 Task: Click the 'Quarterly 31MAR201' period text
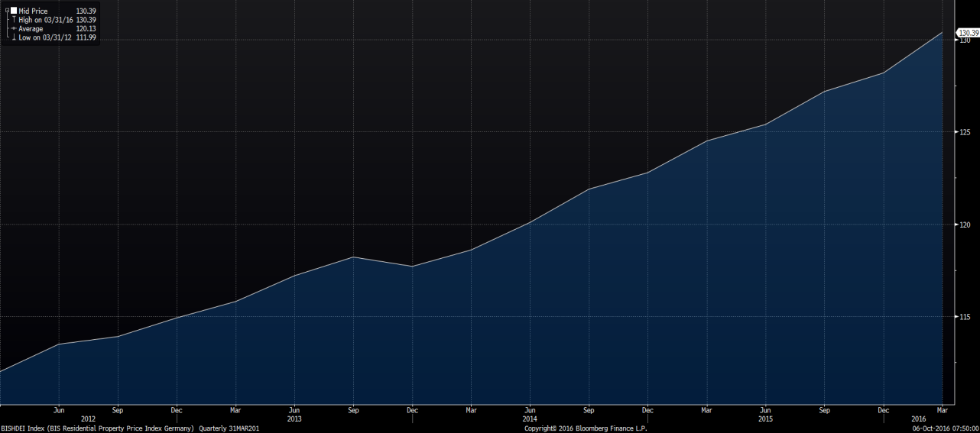pyautogui.click(x=229, y=428)
